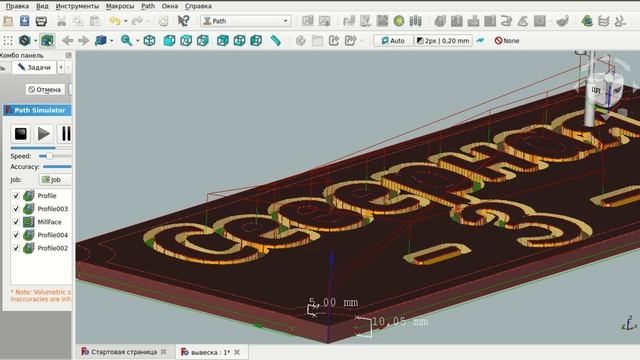640x360 pixels.
Task: Switch to the Задачи tab
Action: click(x=34, y=67)
